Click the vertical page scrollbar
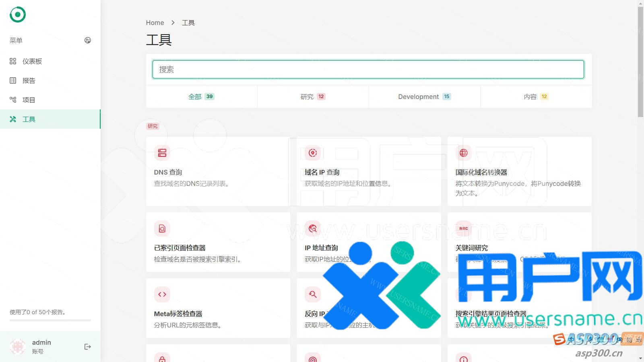The height and width of the screenshot is (362, 644). [x=640, y=62]
